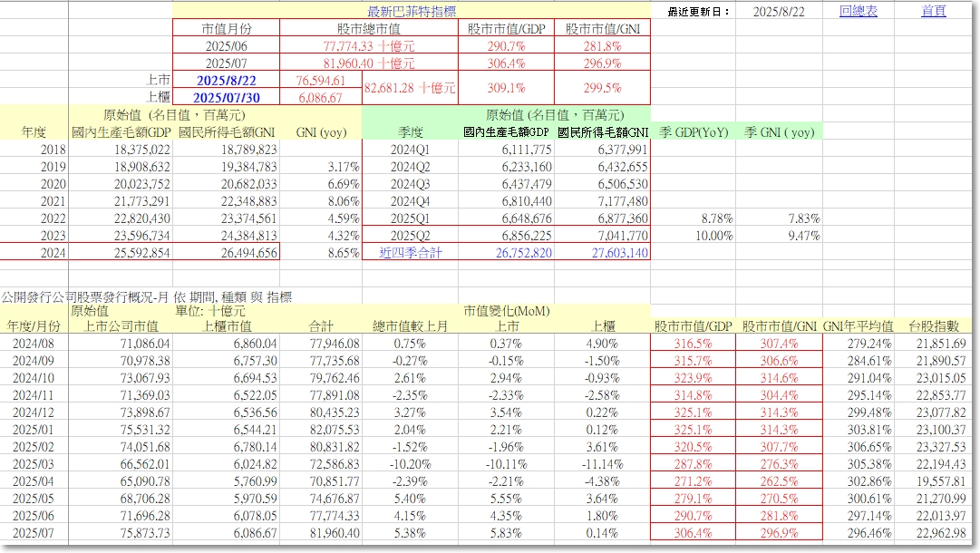Open the 首頁 link
980x553 pixels.
coord(933,11)
